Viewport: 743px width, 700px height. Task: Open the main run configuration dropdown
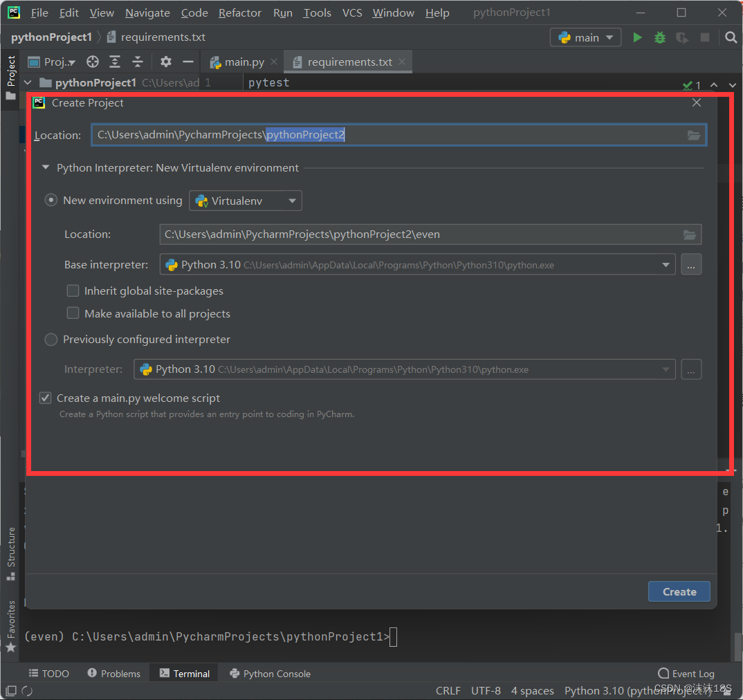[x=585, y=37]
